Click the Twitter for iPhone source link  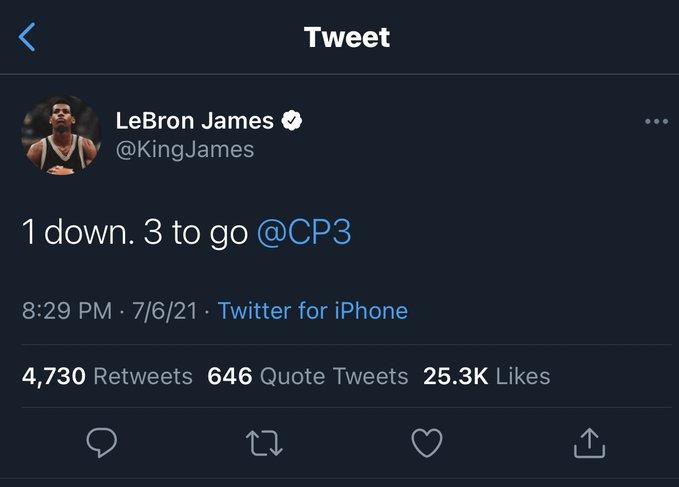[313, 310]
